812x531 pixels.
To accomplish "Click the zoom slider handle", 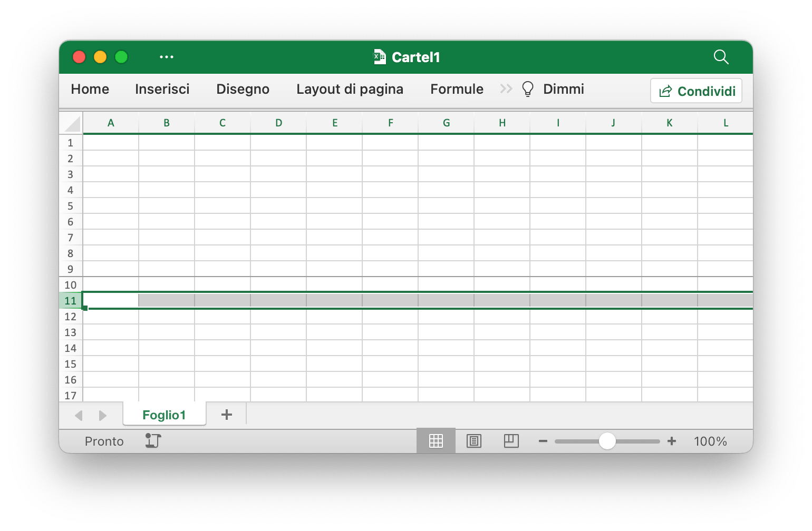I will click(x=607, y=441).
